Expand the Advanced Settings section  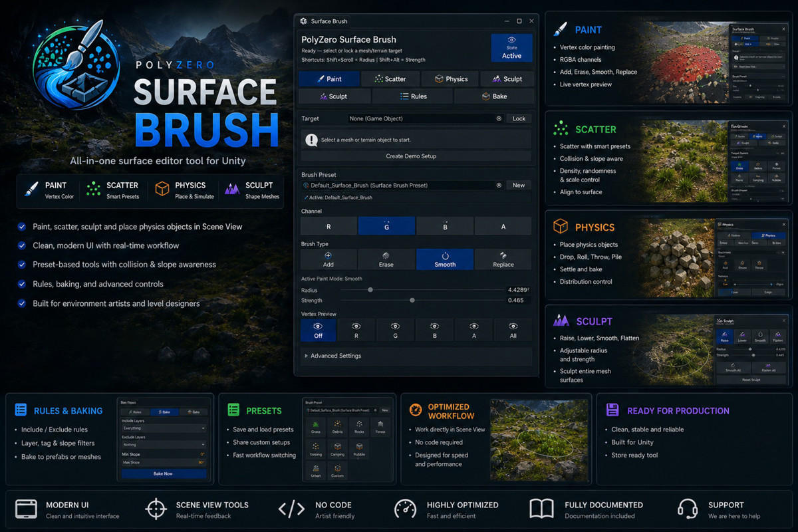[416, 356]
